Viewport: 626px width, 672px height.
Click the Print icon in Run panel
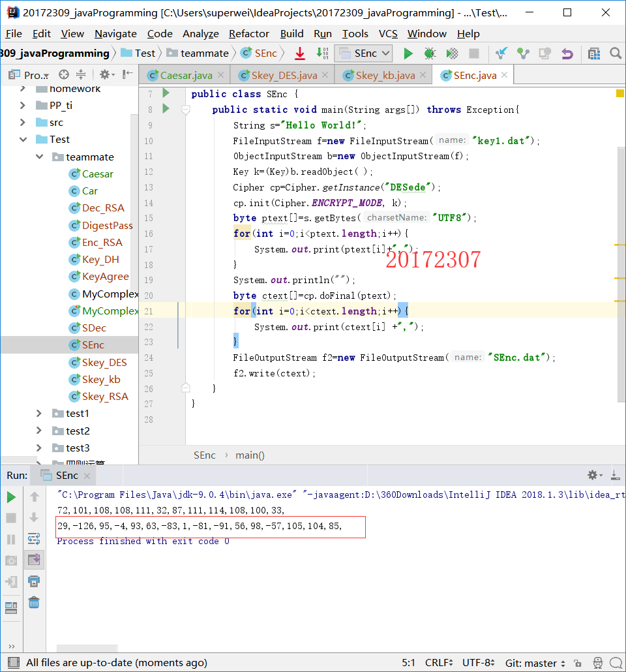coord(34,581)
